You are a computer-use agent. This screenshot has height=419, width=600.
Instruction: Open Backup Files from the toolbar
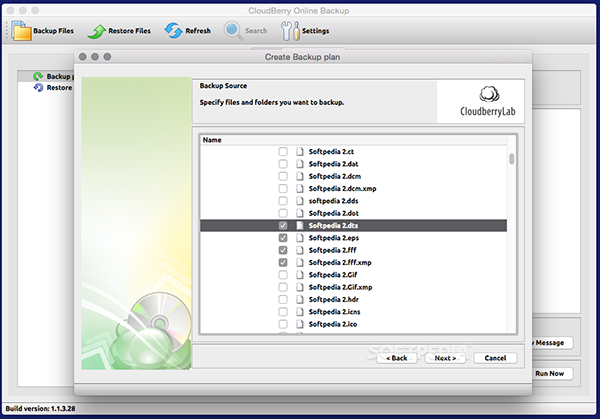tap(42, 31)
